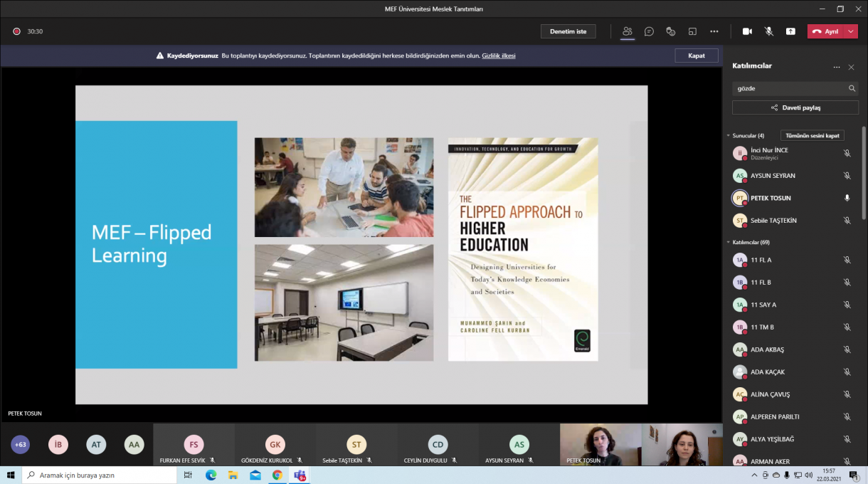Open Microsoft Teams from the taskbar
868x484 pixels.
pyautogui.click(x=300, y=475)
